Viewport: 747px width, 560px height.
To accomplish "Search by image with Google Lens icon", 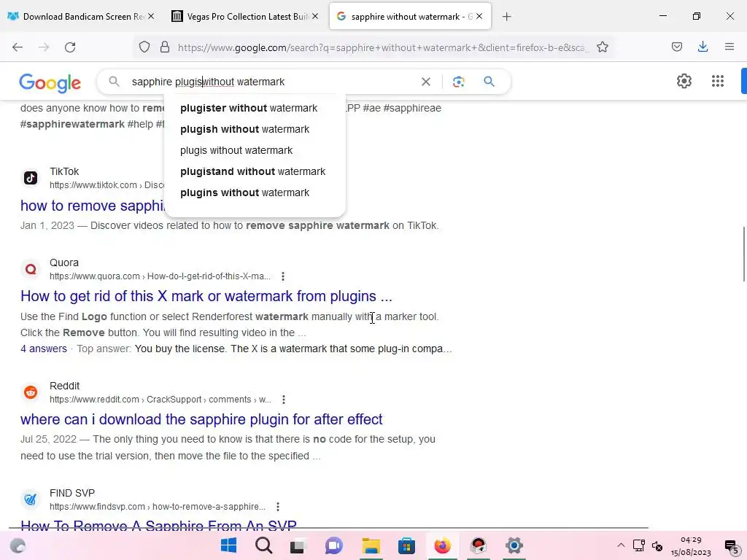I will click(459, 82).
